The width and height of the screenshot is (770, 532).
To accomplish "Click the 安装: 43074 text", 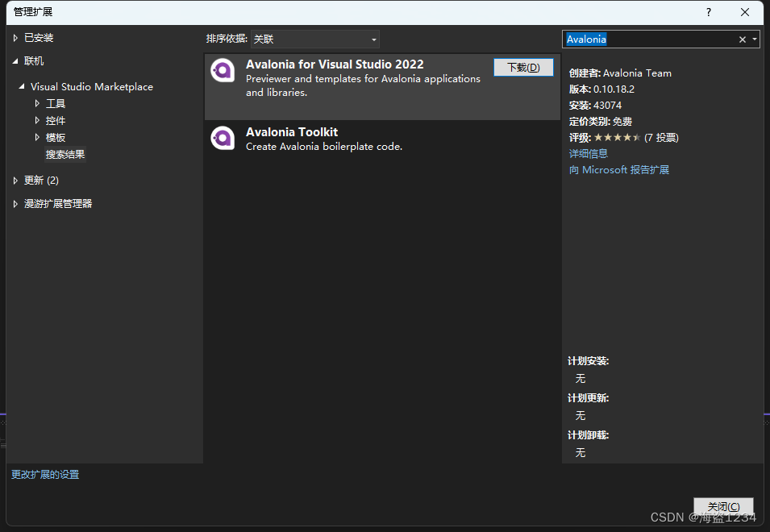I will (x=595, y=106).
